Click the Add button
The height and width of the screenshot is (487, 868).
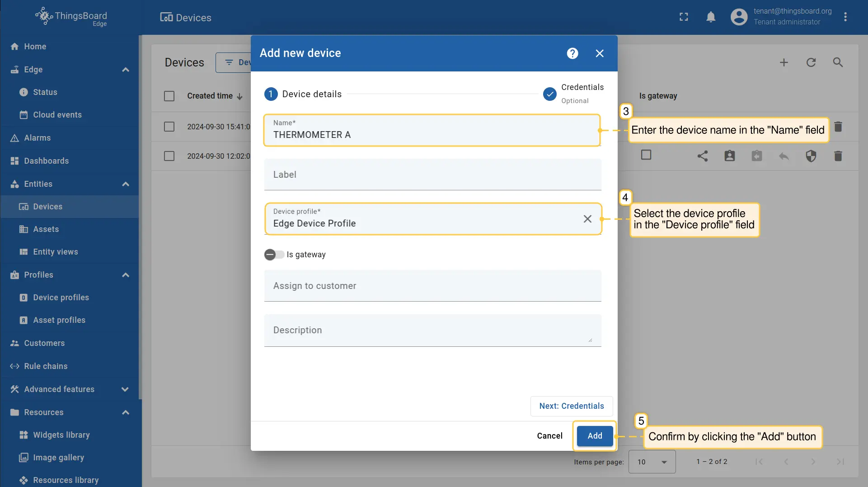595,436
